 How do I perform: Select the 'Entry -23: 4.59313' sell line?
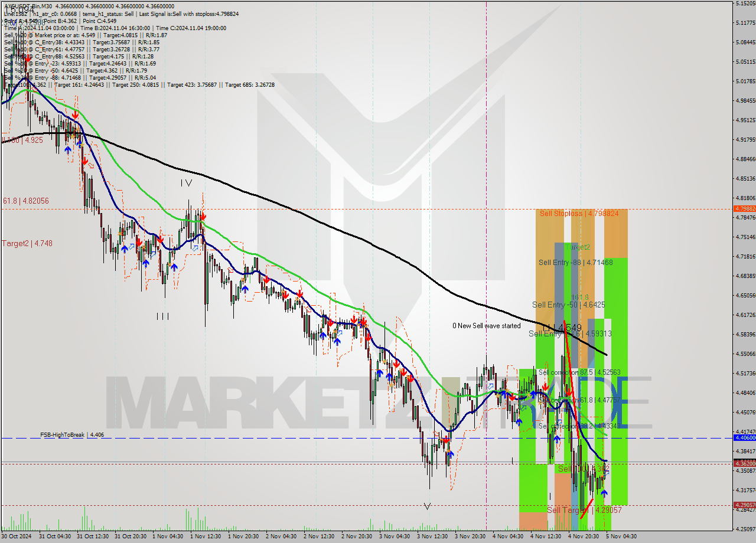click(x=80, y=63)
